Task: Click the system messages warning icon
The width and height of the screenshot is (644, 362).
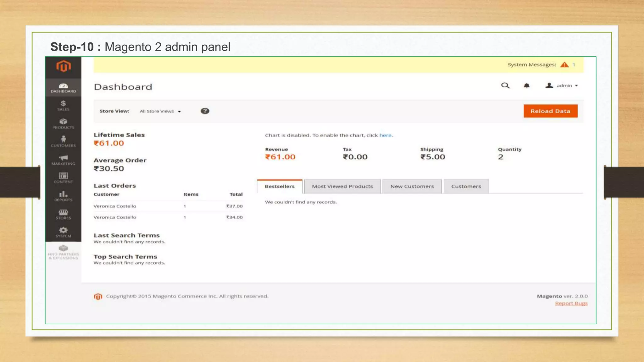Action: (x=564, y=65)
